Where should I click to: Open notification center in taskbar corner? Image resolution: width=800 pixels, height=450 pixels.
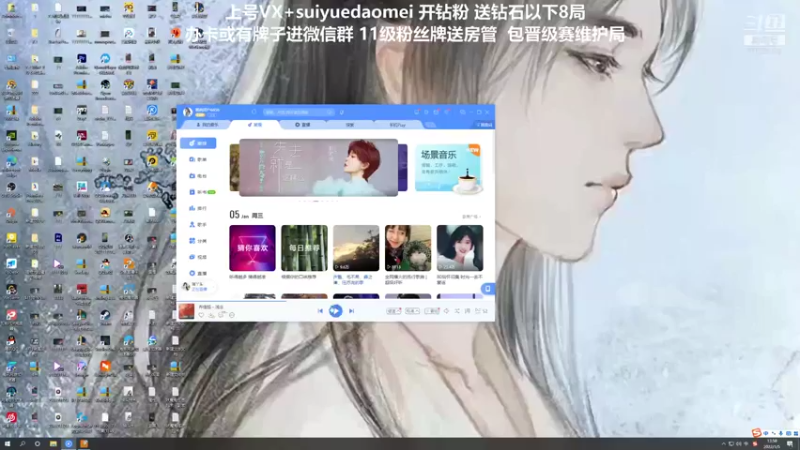pos(790,444)
